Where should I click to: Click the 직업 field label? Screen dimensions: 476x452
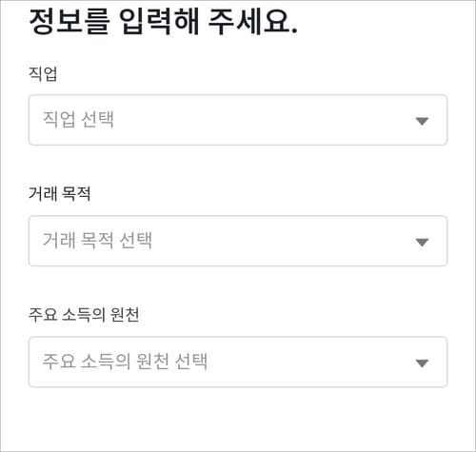coord(43,73)
